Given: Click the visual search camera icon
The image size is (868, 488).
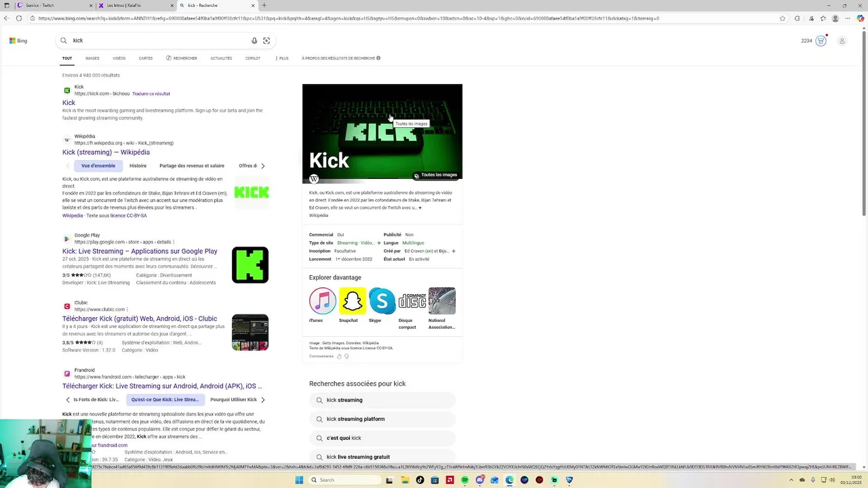Looking at the screenshot, I should 267,41.
